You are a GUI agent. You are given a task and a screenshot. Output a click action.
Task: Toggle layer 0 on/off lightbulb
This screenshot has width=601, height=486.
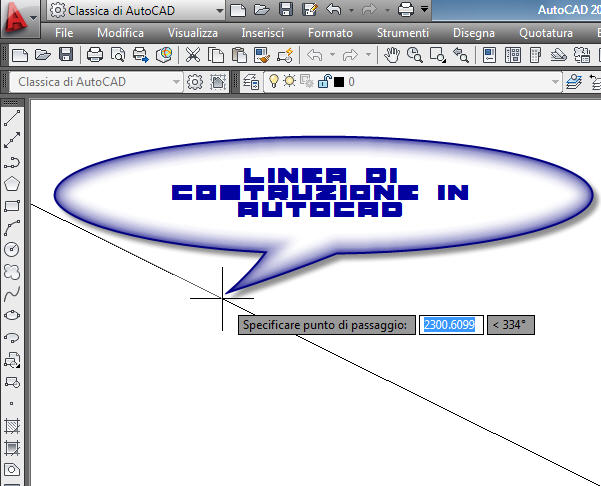coord(274,81)
